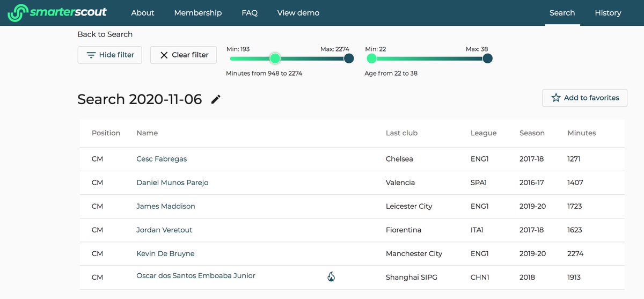Click the Search 2020-11-06 title
Viewport: 644px width, 299px height.
click(x=140, y=99)
